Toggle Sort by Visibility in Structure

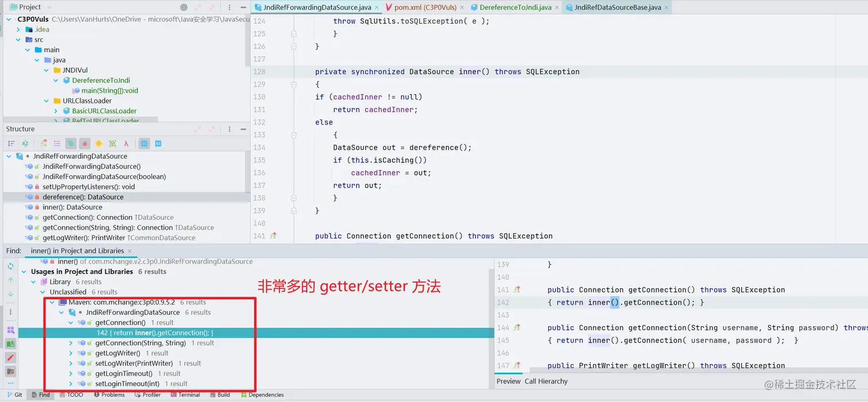[x=11, y=144]
